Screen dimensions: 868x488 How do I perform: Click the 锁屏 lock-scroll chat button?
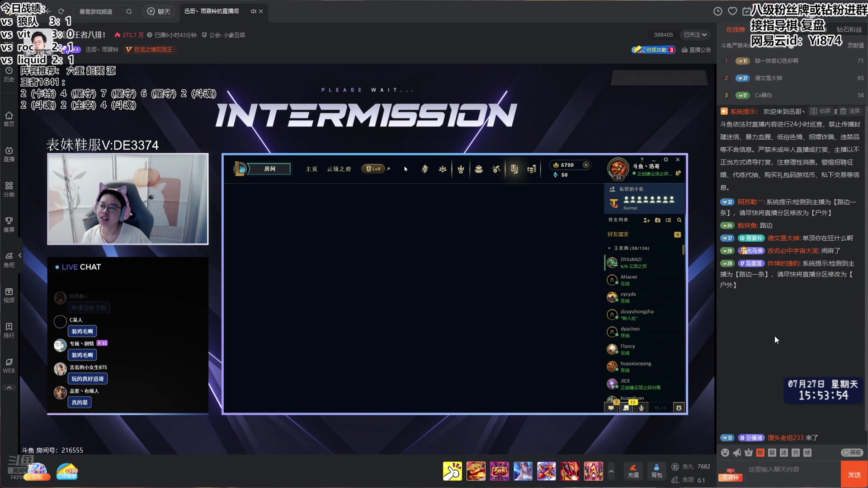point(821,111)
